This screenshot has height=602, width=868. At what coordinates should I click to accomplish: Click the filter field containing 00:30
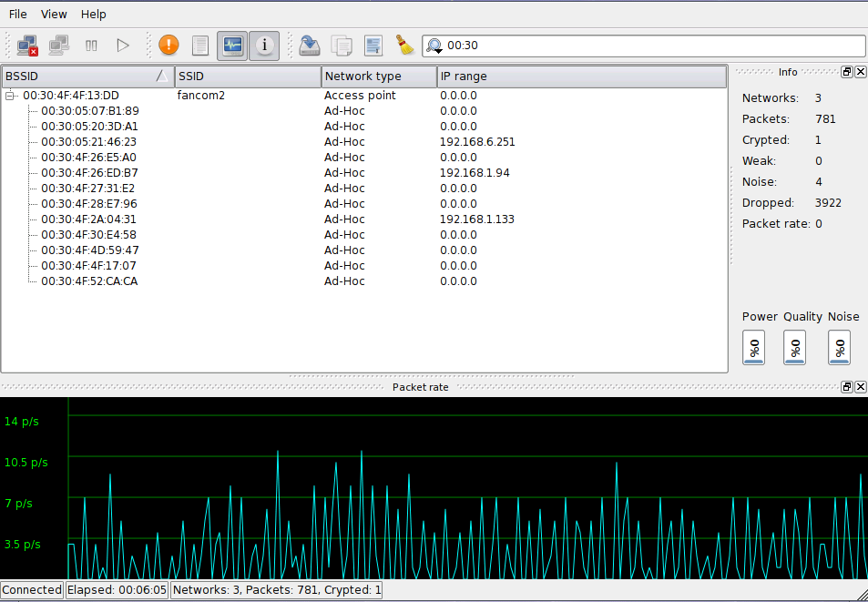tap(644, 46)
